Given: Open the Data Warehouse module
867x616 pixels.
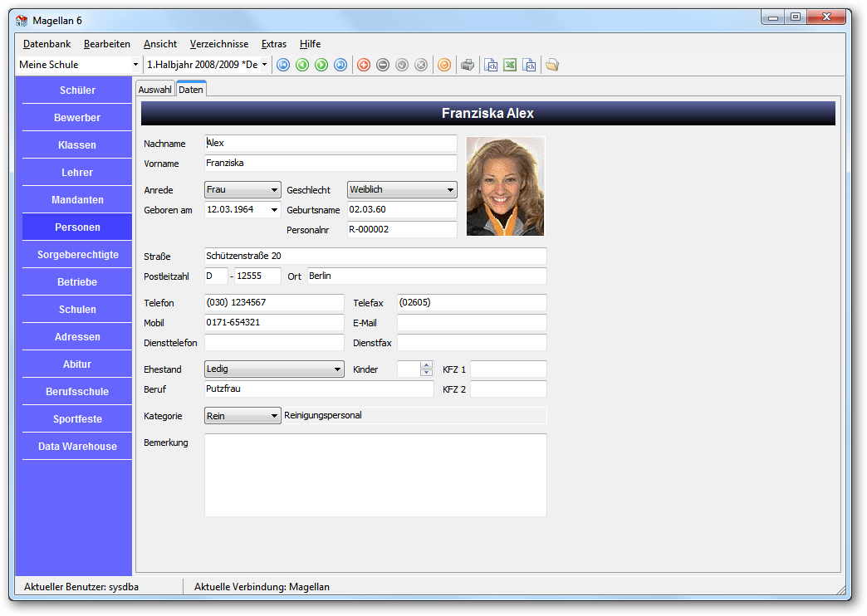Looking at the screenshot, I should (x=77, y=447).
